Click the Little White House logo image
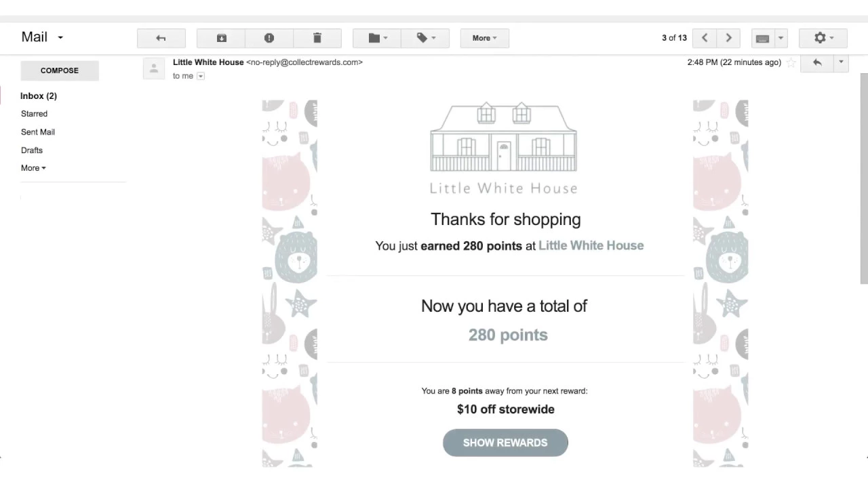The image size is (868, 488). [x=504, y=148]
